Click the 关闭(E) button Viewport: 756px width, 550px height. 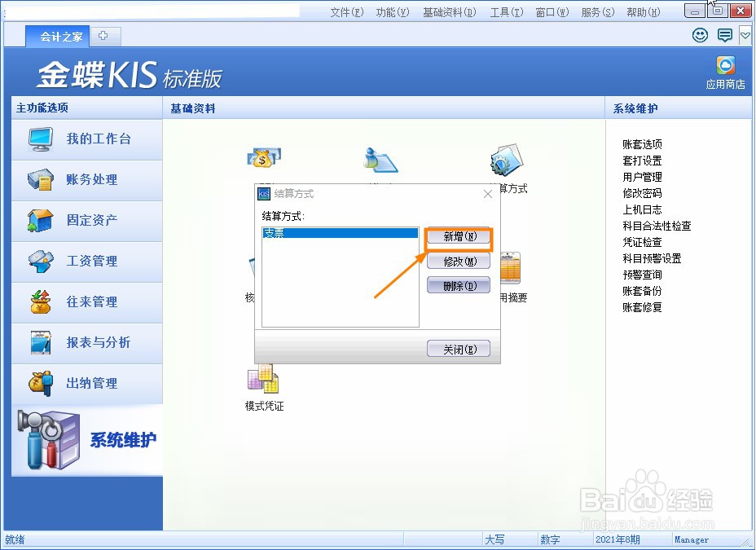coord(459,349)
